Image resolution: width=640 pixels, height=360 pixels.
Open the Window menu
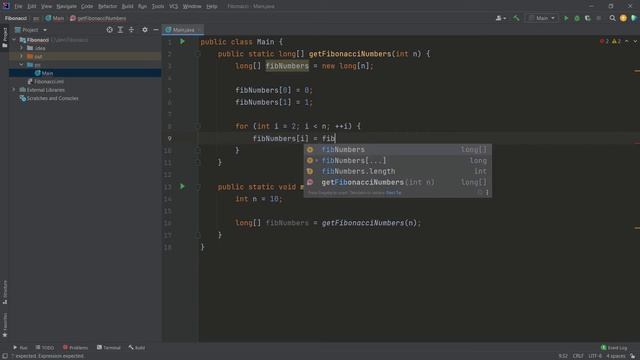192,7
